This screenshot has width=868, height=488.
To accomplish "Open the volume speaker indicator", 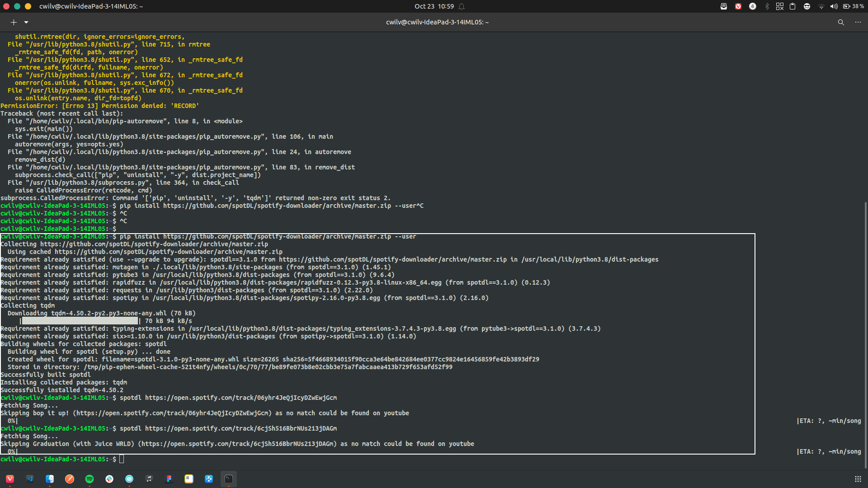I will pyautogui.click(x=834, y=6).
